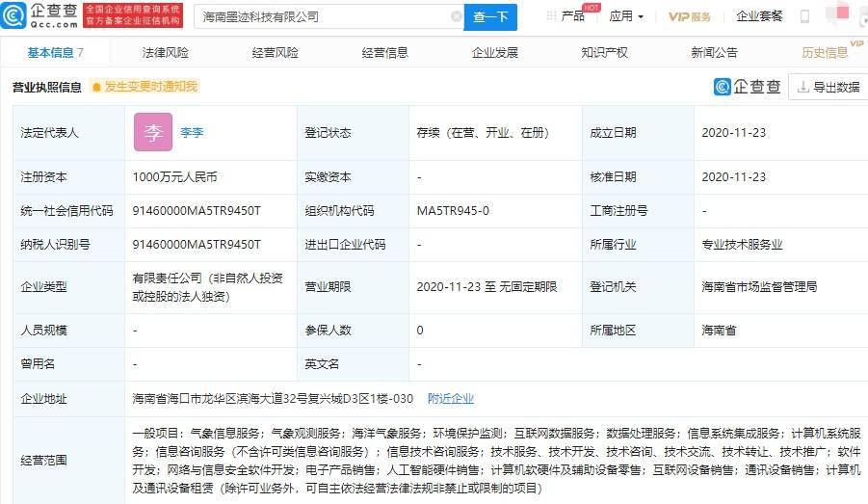Open 企业套餐 in the header
This screenshot has width=868, height=504.
(759, 16)
